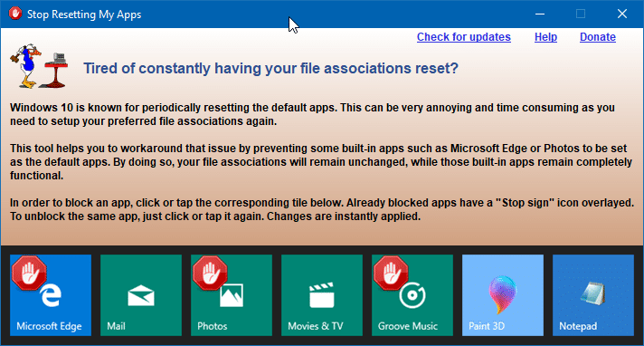Click the window title "Stop Resetting My Apps"
Viewport: 644px width, 346px height.
pos(84,14)
